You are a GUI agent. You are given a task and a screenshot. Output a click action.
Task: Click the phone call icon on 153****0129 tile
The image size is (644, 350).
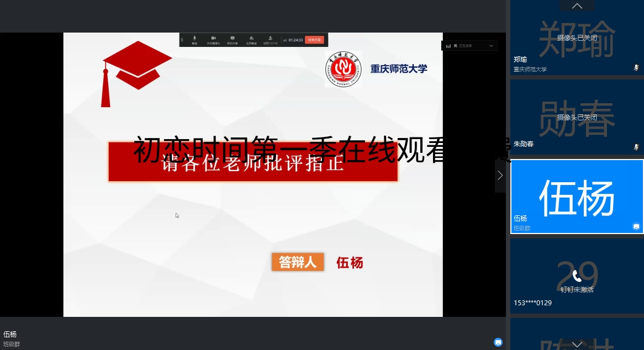click(577, 276)
